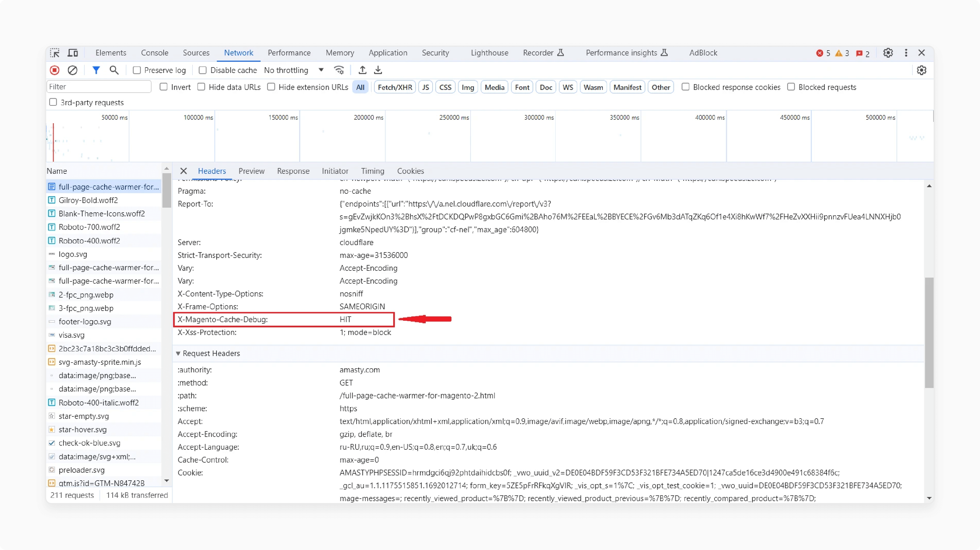980x550 pixels.
Task: Click headers pane scroll down arrow
Action: point(929,498)
